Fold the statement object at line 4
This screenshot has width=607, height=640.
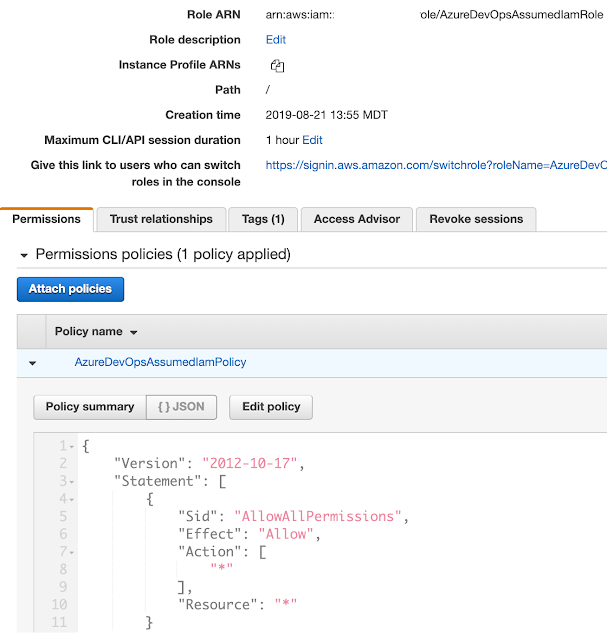(x=72, y=500)
